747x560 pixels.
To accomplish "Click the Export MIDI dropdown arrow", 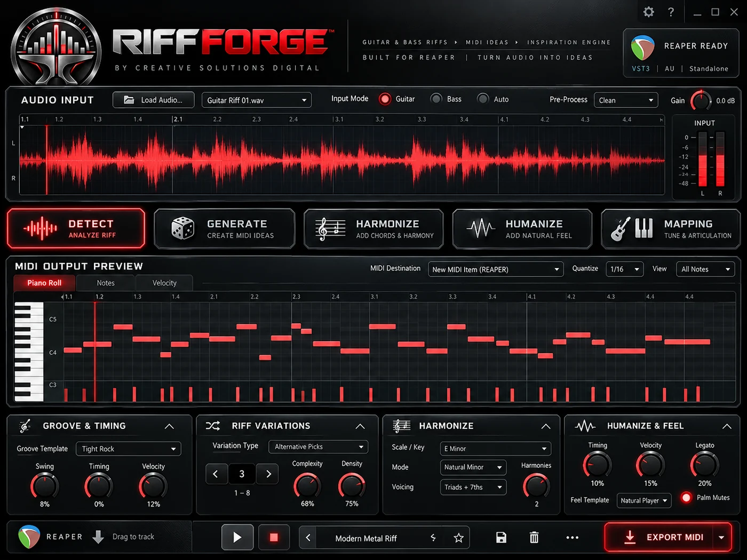I will tap(722, 537).
